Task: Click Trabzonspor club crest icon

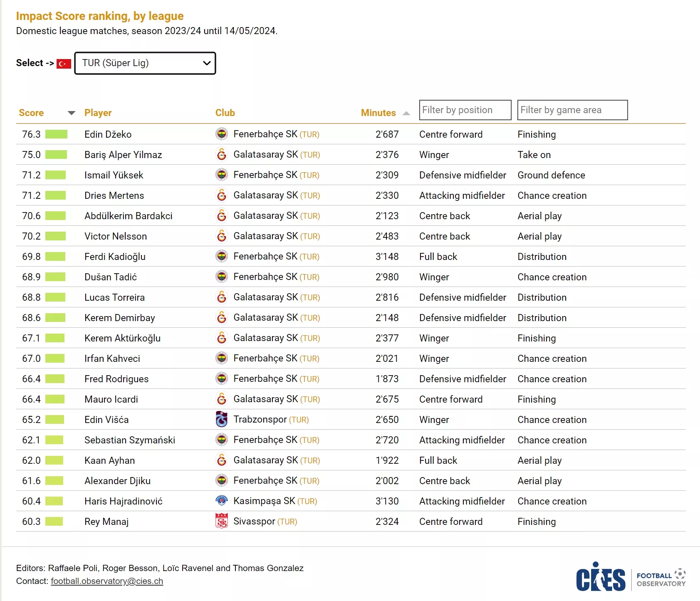Action: (222, 419)
